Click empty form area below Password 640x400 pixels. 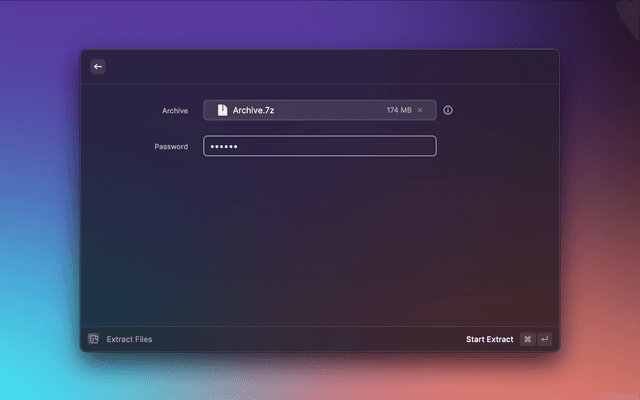click(320, 240)
